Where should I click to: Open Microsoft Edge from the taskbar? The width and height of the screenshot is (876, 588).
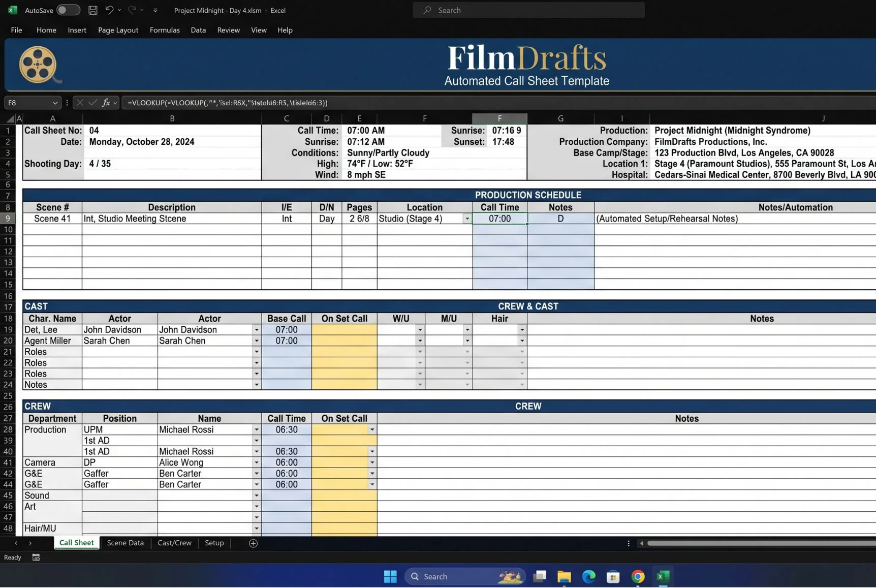(588, 576)
